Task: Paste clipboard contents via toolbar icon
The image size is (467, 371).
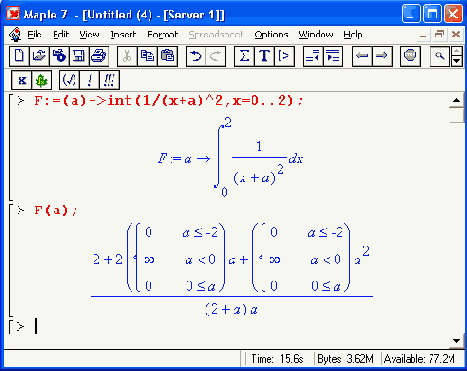Action: tap(167, 56)
